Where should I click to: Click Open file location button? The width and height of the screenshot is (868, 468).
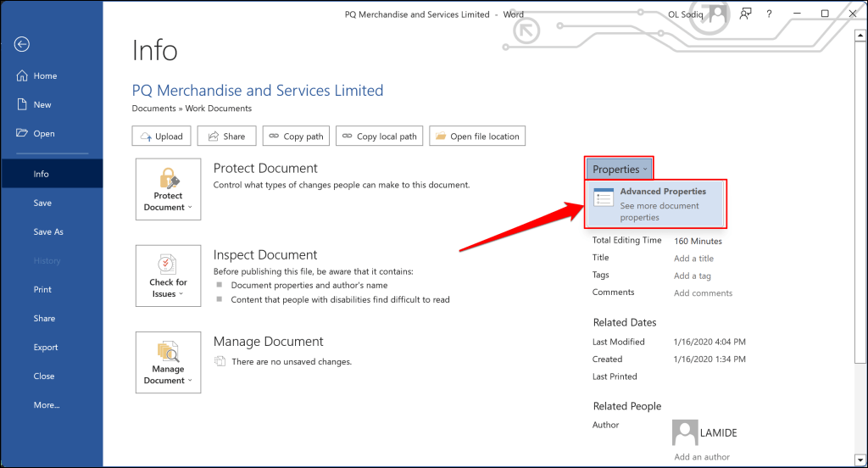[477, 136]
